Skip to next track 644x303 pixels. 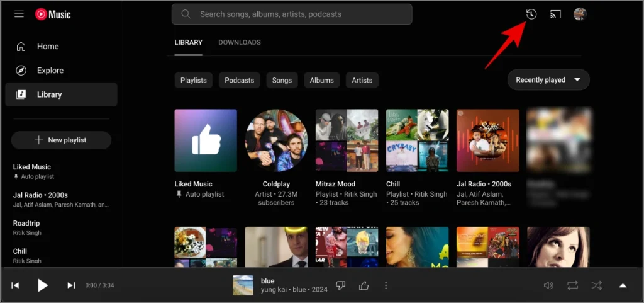[71, 285]
